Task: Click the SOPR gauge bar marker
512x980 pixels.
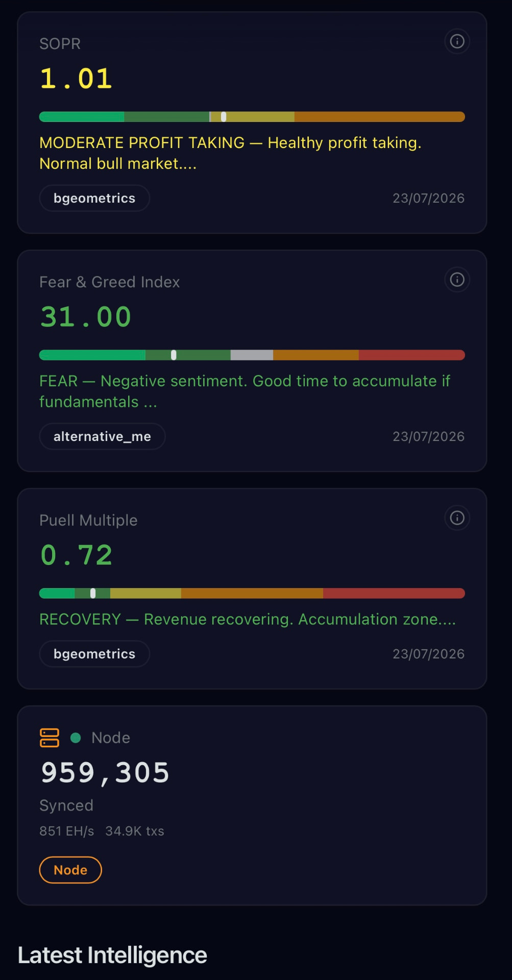Action: pos(224,117)
